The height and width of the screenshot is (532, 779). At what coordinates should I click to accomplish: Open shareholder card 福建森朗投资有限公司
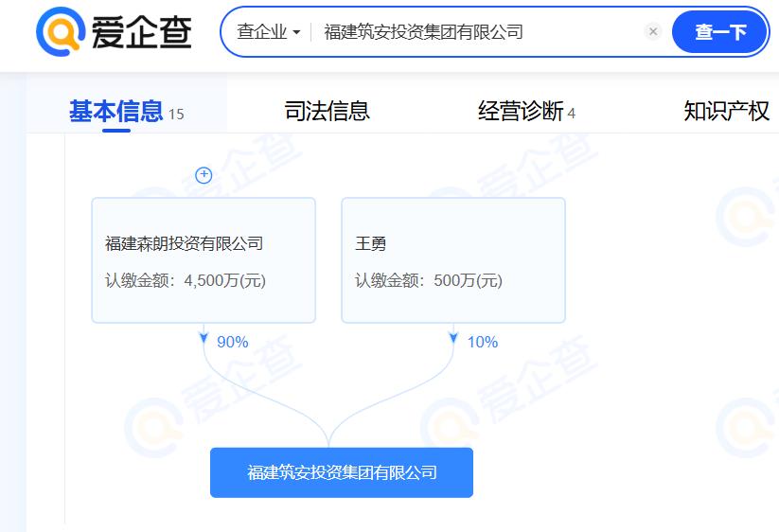(204, 260)
